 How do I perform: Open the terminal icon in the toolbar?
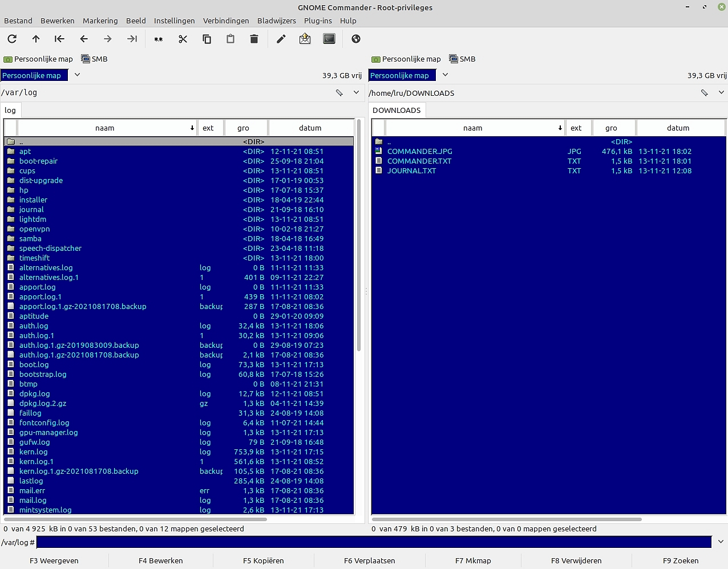pyautogui.click(x=329, y=39)
